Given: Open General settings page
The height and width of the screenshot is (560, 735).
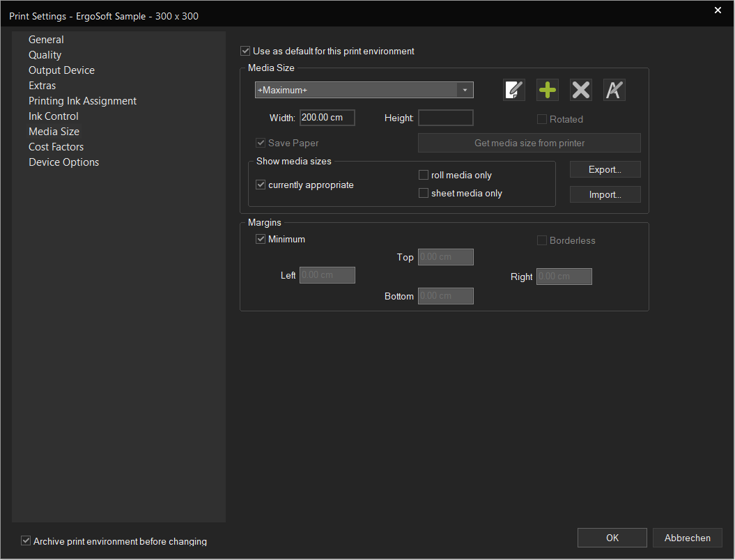Looking at the screenshot, I should (46, 40).
